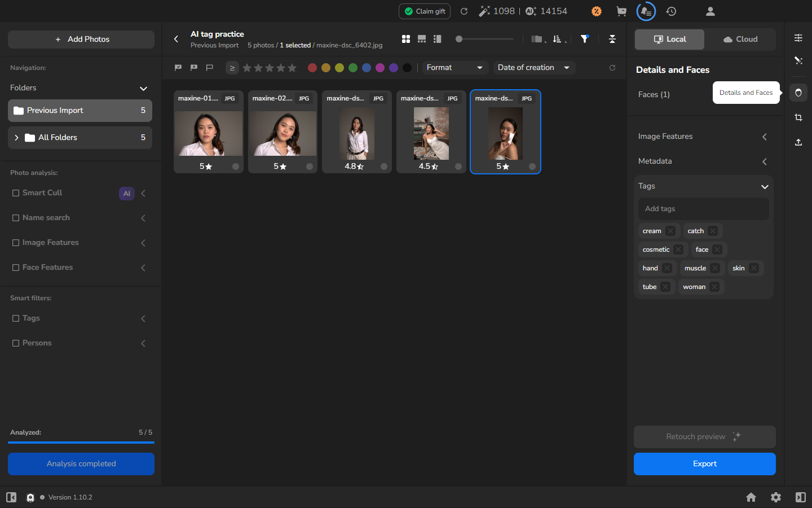Open the settings gear
The width and height of the screenshot is (812, 508).
pos(776,497)
